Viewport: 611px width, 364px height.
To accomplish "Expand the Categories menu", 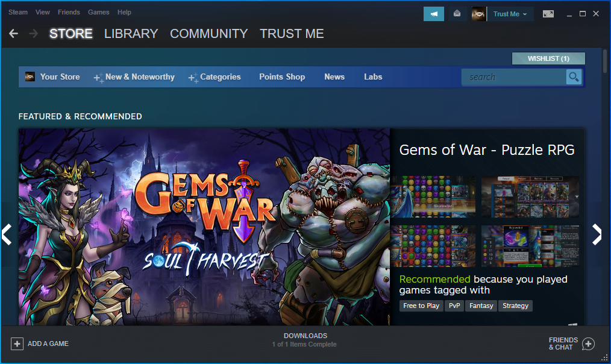I will point(215,77).
